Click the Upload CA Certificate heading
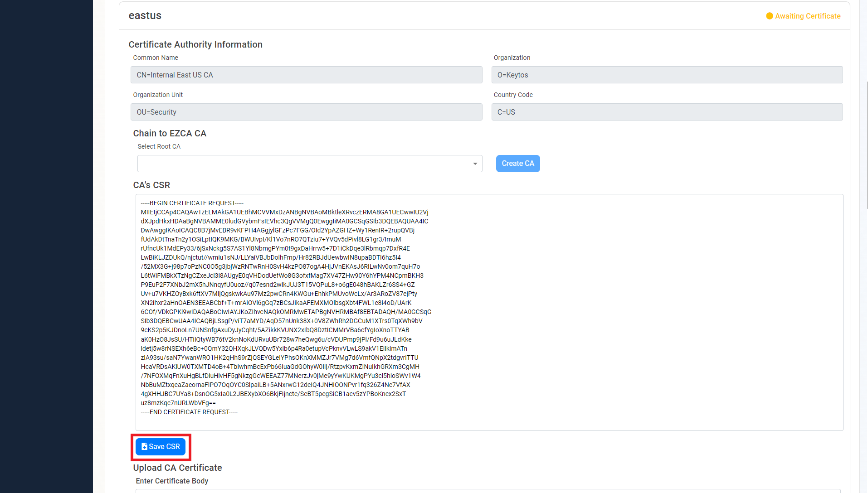Image resolution: width=868 pixels, height=493 pixels. [x=177, y=468]
